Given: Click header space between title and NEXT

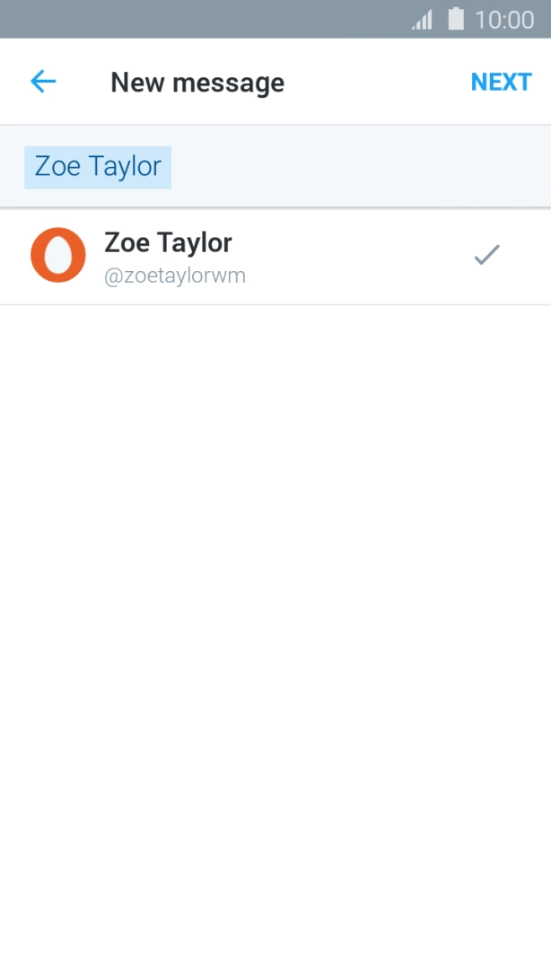Looking at the screenshot, I should tap(377, 82).
